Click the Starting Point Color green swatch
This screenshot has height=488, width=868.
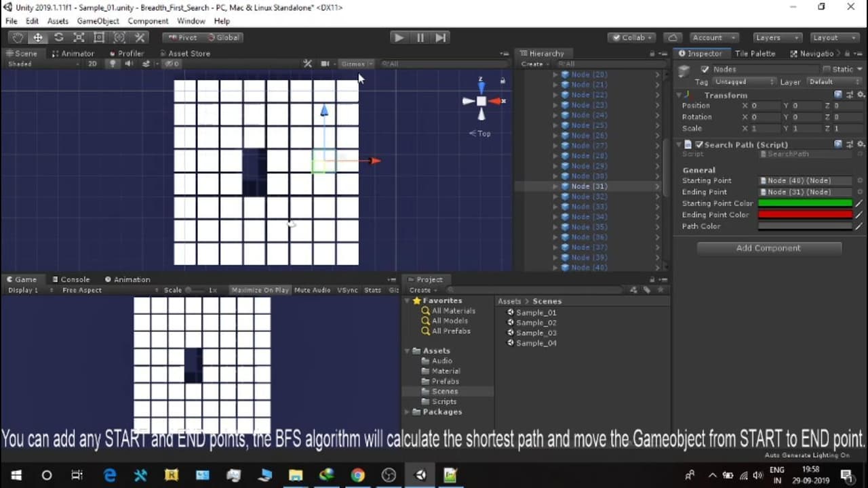click(x=805, y=203)
